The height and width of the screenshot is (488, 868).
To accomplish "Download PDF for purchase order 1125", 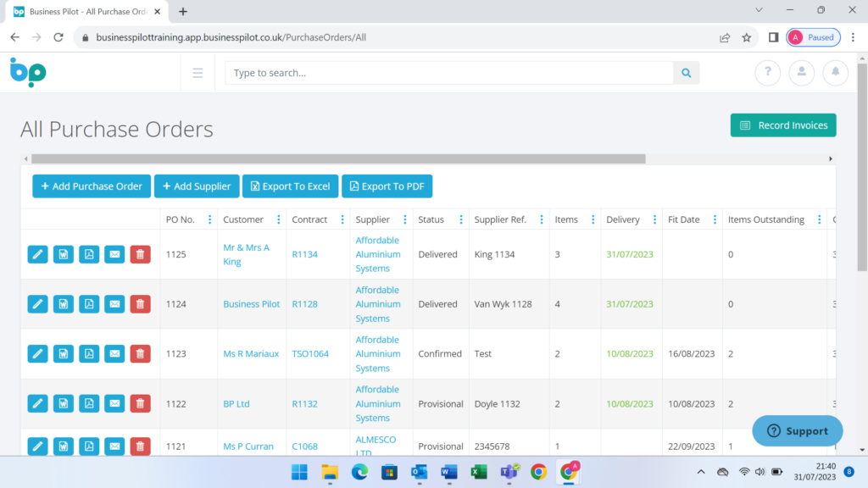I will coord(89,254).
